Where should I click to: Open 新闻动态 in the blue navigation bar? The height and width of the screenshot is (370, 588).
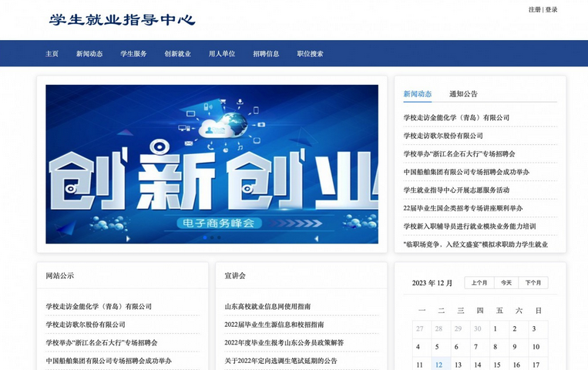89,54
